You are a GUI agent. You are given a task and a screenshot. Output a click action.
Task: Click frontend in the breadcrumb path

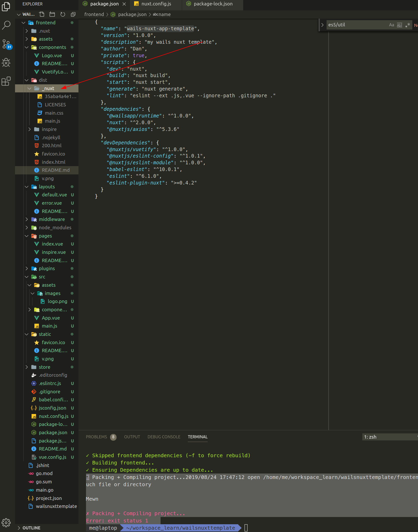tap(94, 14)
